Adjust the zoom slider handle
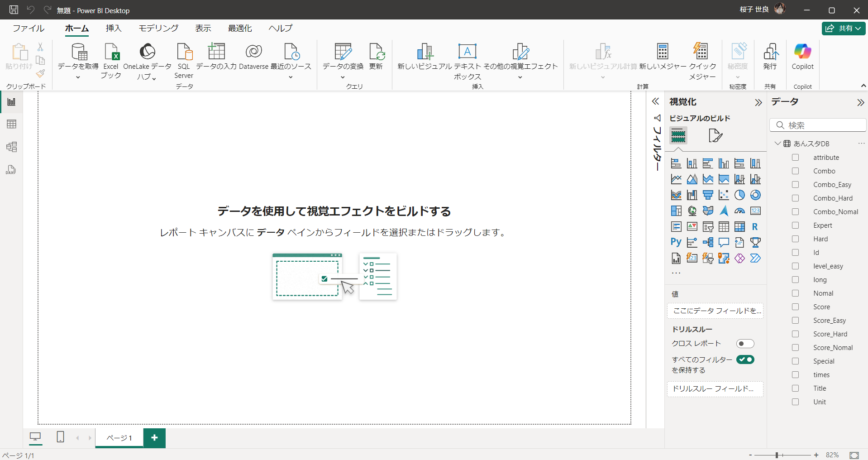Image resolution: width=868 pixels, height=460 pixels. click(777, 455)
